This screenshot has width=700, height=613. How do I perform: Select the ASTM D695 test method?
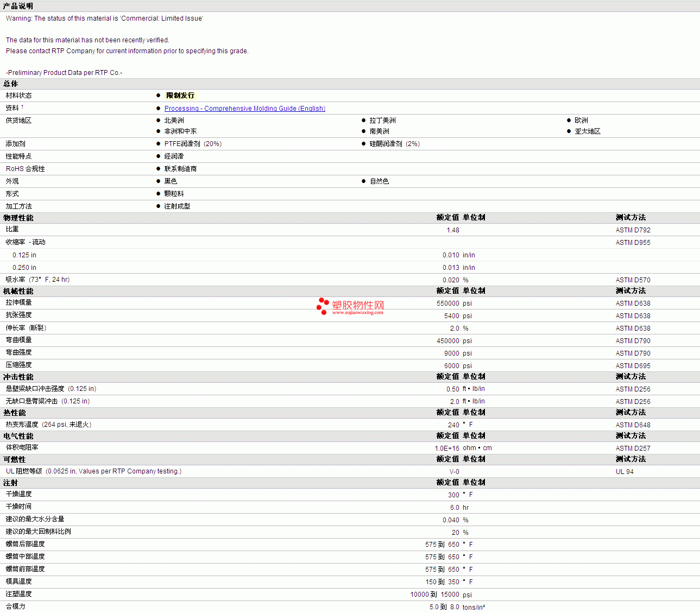click(x=633, y=366)
